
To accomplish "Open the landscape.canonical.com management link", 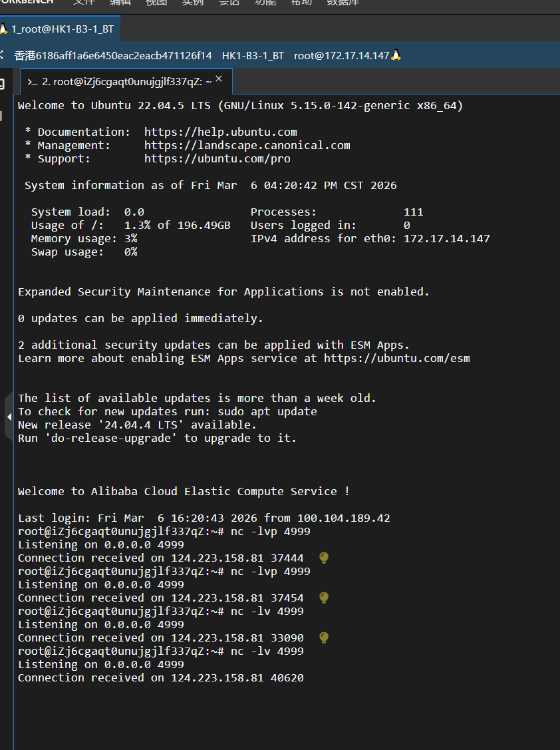I will 247,145.
